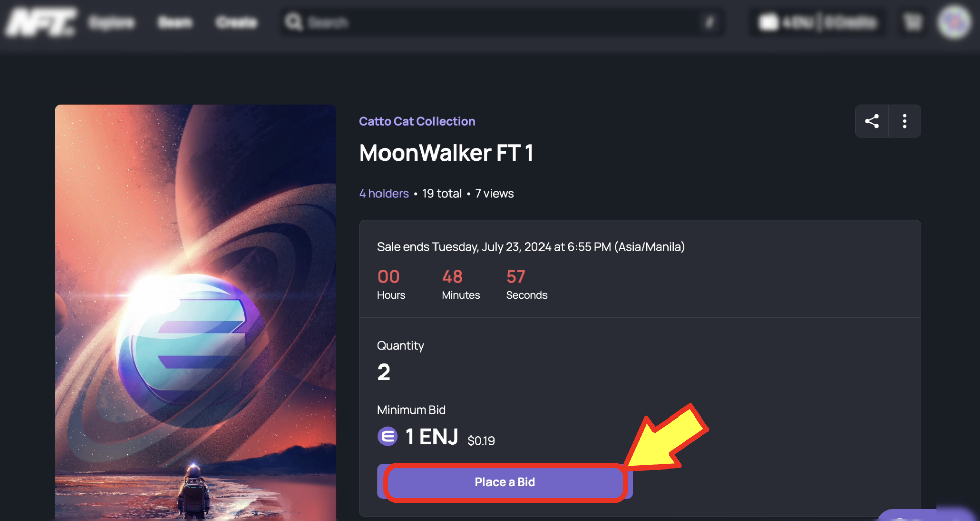Open the Learn menu
This screenshot has width=980, height=521.
pyautogui.click(x=175, y=22)
